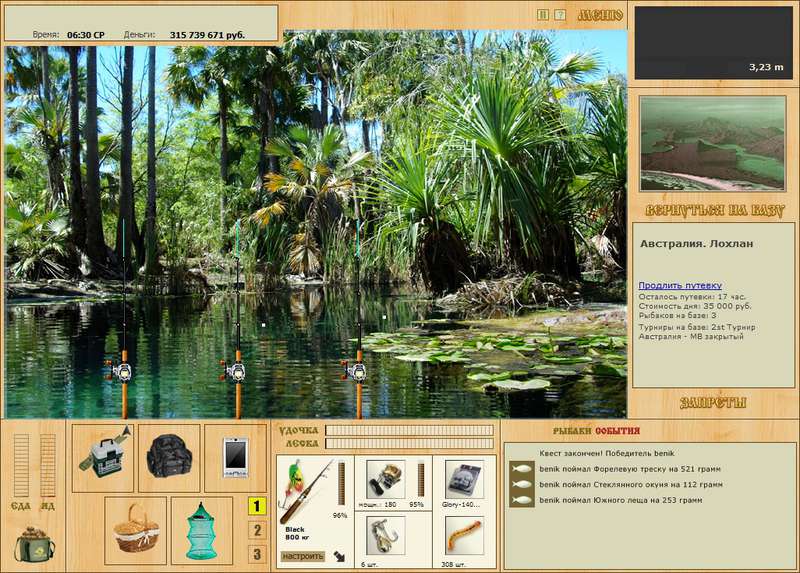Click 'Турниры на базе: 2st Турнир' text
800x573 pixels.
(x=697, y=327)
